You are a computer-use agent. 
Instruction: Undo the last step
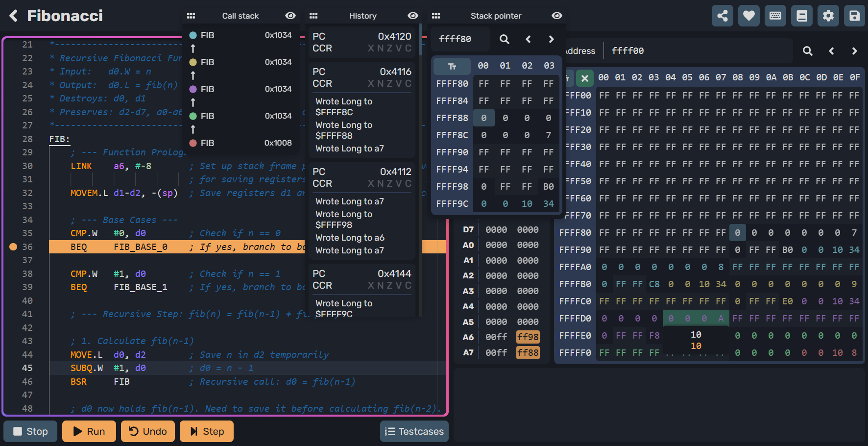click(148, 431)
